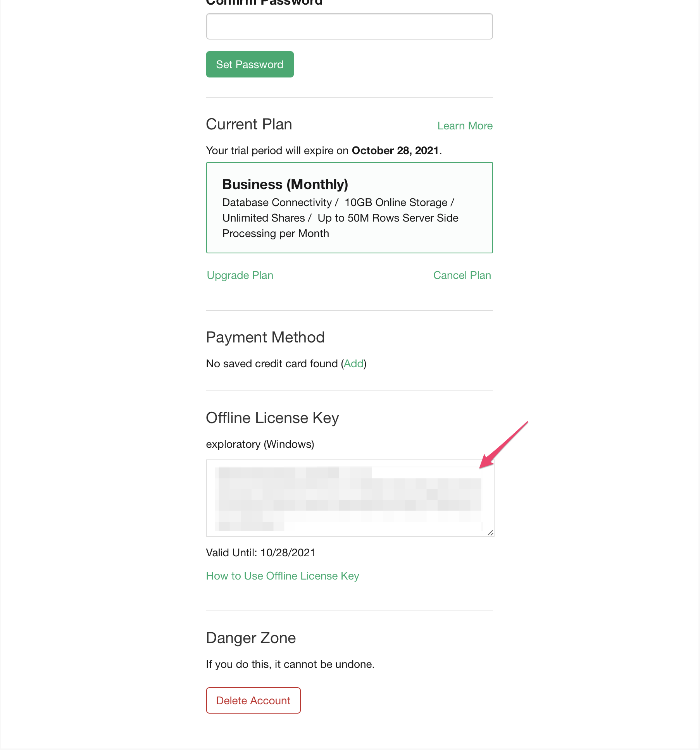Click the exploratory (Windows) label

point(260,444)
